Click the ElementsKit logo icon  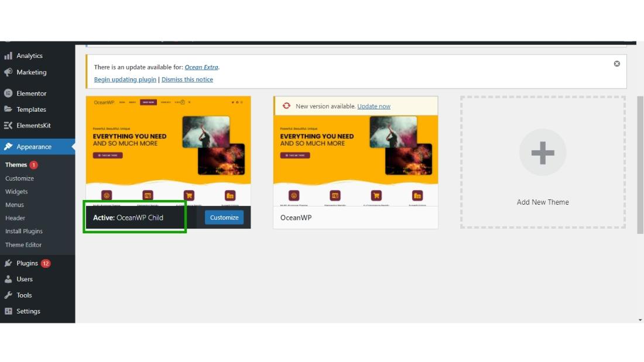click(x=8, y=125)
